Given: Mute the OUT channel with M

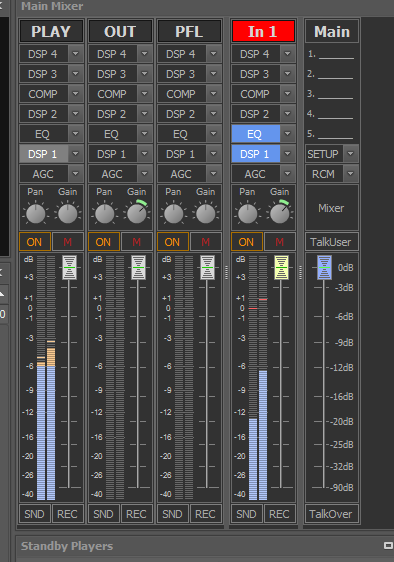Looking at the screenshot, I should point(137,242).
